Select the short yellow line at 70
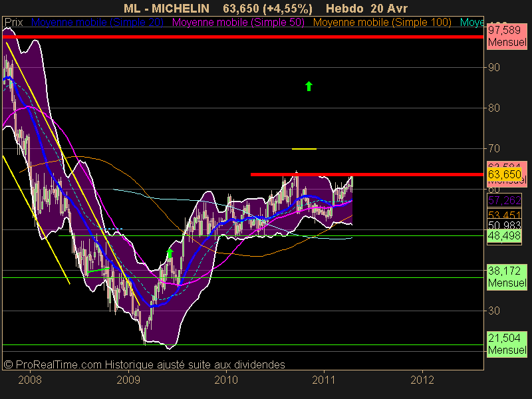This screenshot has width=532, height=399. point(304,149)
